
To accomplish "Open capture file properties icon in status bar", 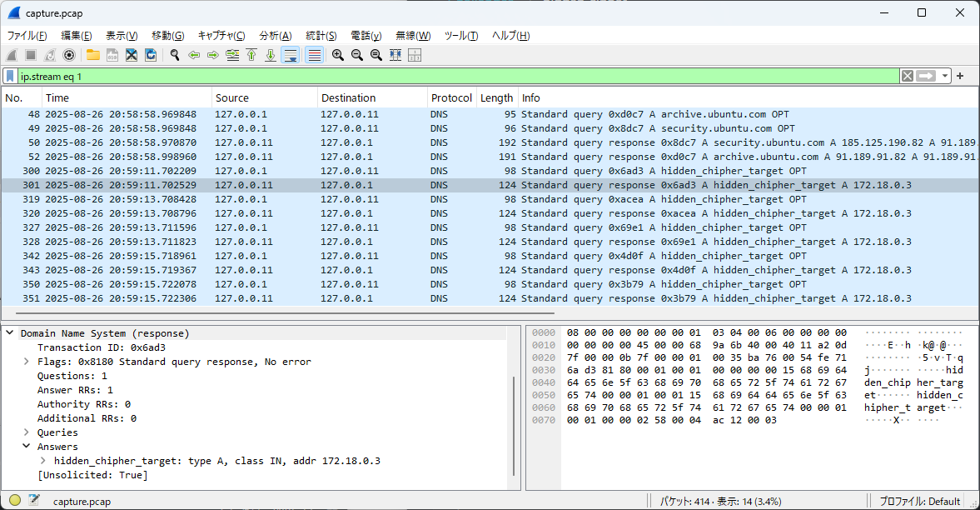I will [x=34, y=500].
